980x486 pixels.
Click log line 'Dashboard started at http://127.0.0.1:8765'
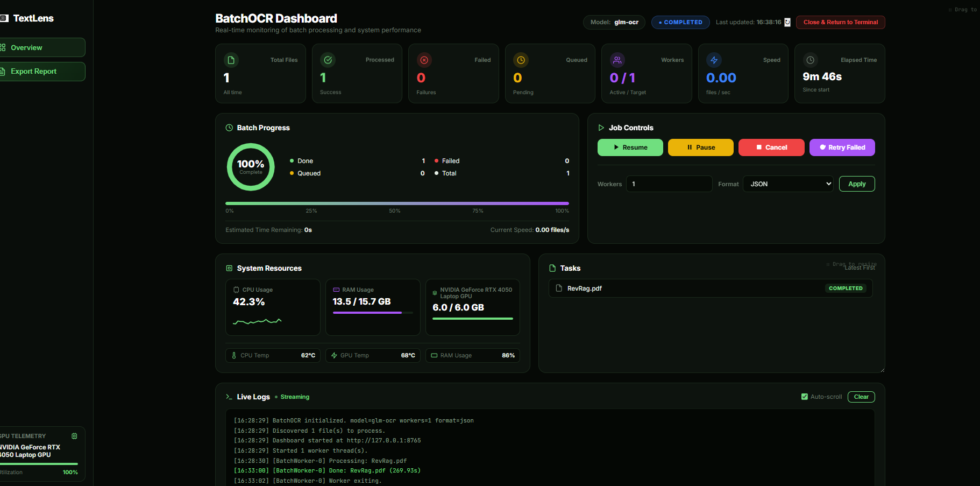[x=327, y=440]
